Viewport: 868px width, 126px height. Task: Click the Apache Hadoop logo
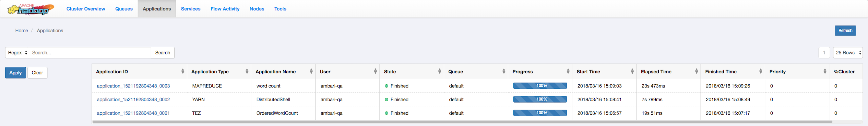30,9
